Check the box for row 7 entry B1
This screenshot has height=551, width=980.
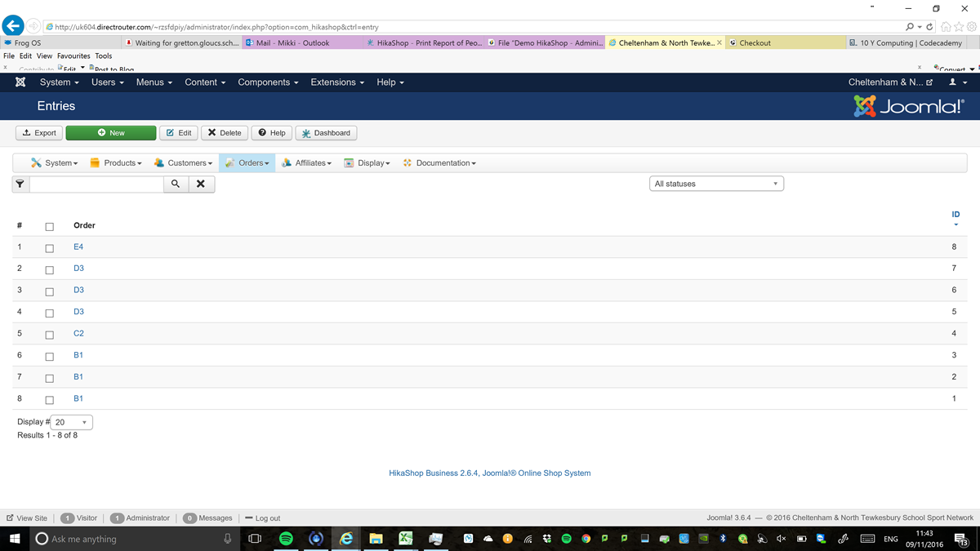(x=49, y=378)
